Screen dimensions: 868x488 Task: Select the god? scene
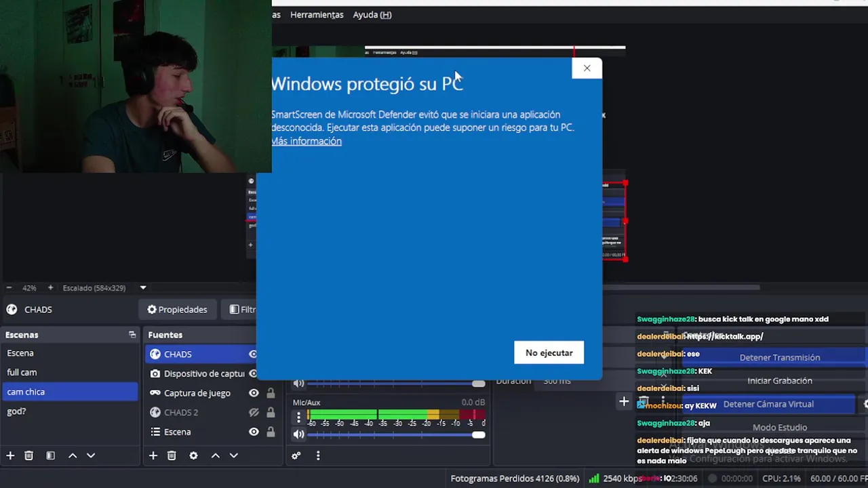point(71,411)
